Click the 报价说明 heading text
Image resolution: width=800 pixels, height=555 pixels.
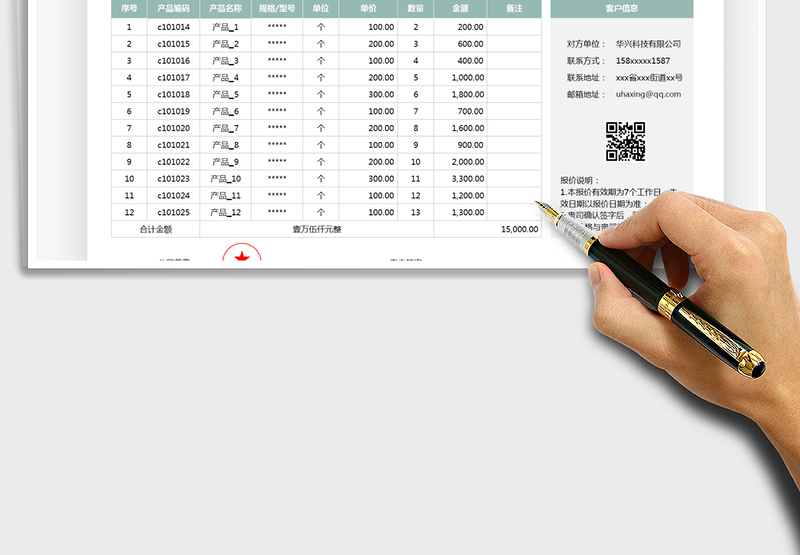pyautogui.click(x=580, y=180)
